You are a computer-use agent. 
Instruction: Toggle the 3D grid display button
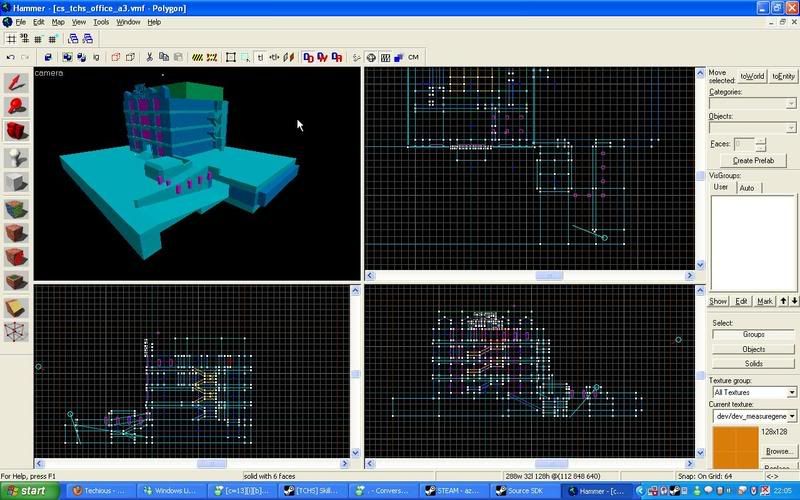click(24, 39)
